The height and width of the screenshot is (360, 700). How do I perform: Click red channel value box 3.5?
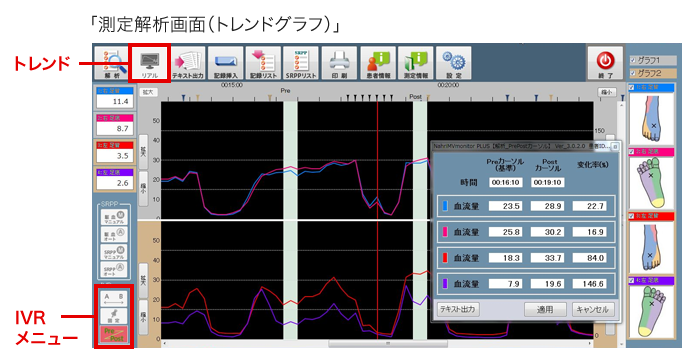[x=115, y=156]
